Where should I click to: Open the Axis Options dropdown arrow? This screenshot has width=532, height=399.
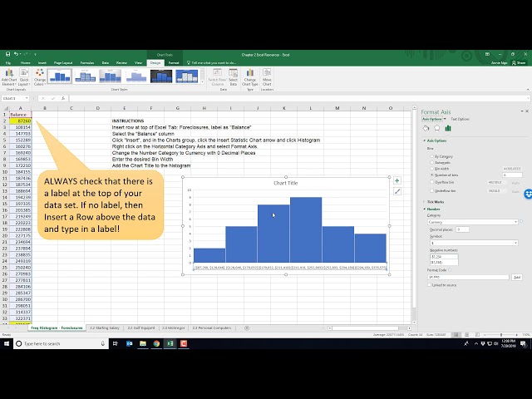click(445, 119)
